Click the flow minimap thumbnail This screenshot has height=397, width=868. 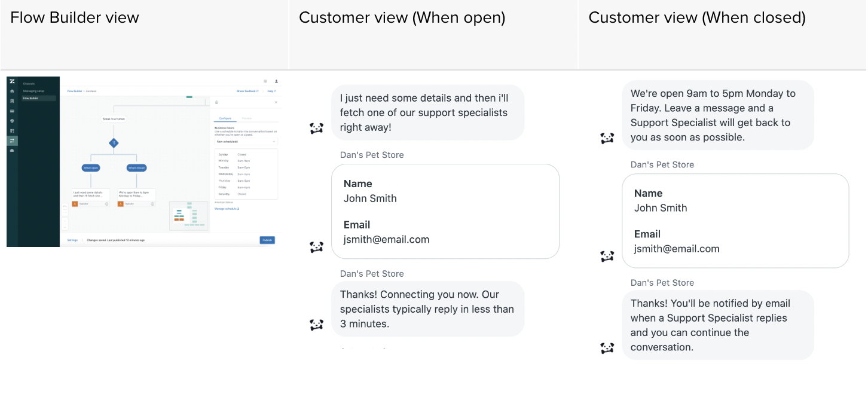189,216
